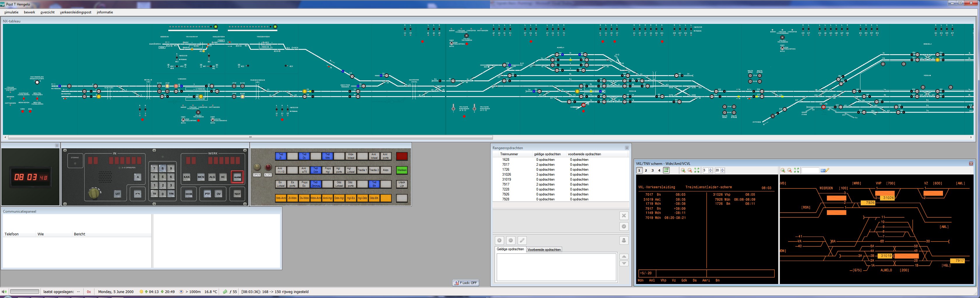The height and width of the screenshot is (298, 980).
Task: Switch VKL screen to page 4
Action: (x=659, y=170)
